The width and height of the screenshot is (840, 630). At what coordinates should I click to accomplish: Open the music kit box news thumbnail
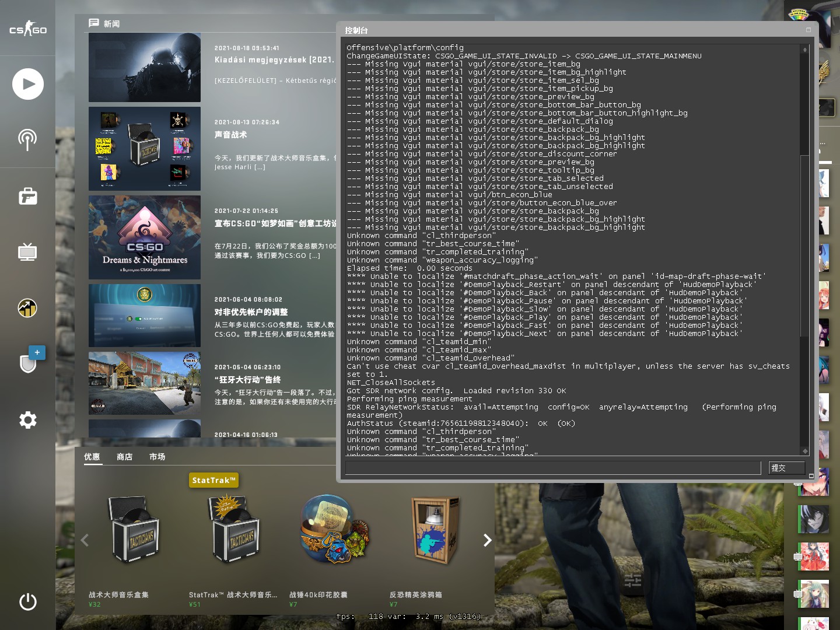click(145, 149)
